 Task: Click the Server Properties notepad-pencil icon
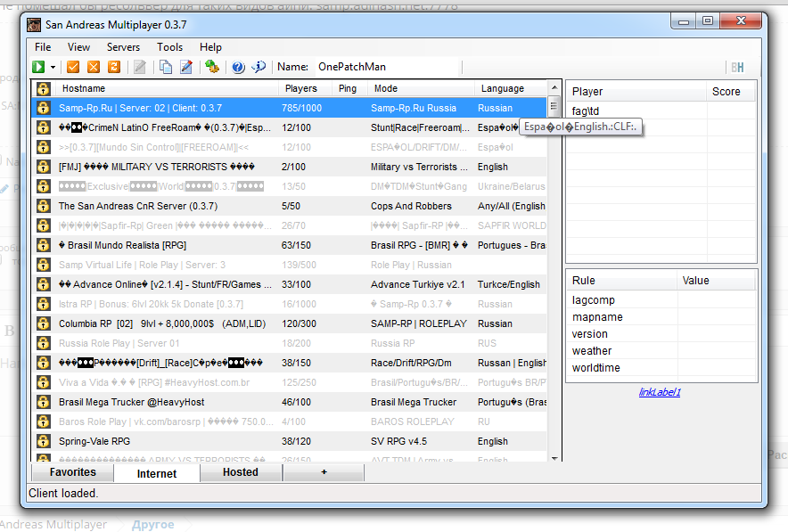186,67
